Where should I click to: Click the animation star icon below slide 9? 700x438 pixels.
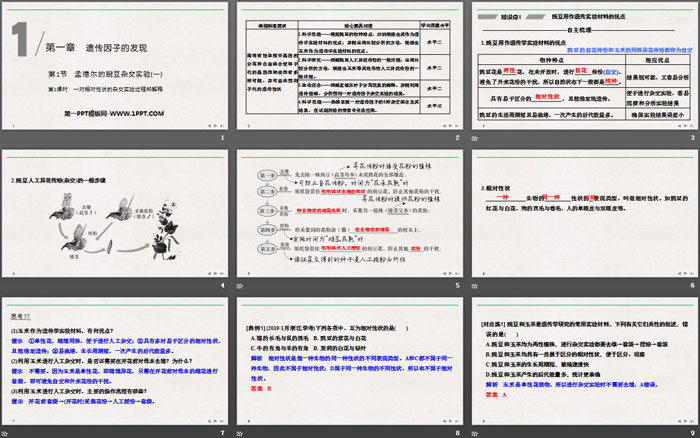(x=475, y=431)
